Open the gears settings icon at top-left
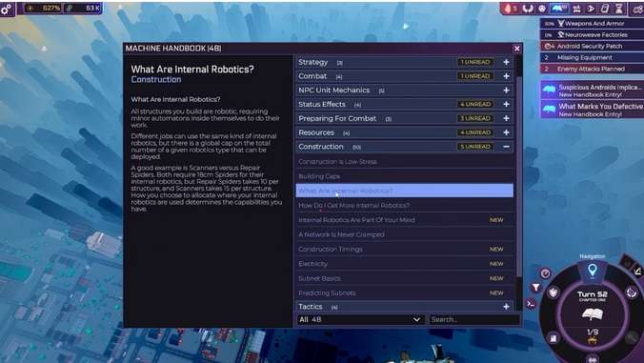Viewport: 644px width, 363px height. pos(7,9)
